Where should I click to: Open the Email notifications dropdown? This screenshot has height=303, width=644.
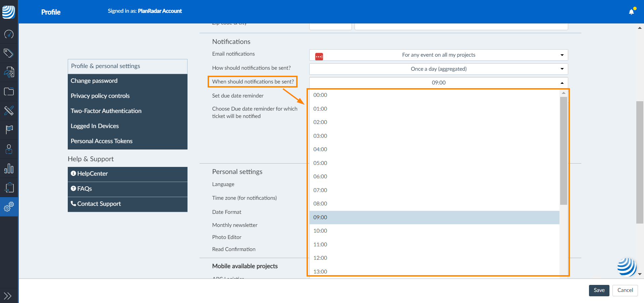pyautogui.click(x=438, y=55)
